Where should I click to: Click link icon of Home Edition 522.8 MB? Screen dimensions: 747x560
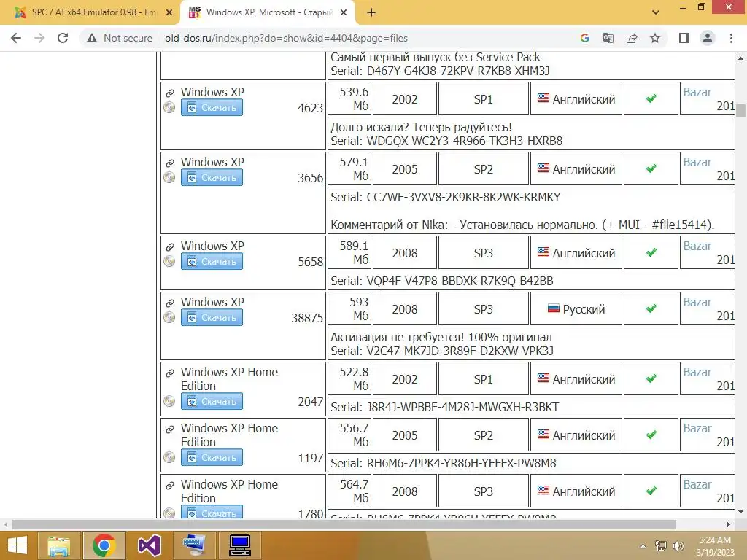(169, 373)
